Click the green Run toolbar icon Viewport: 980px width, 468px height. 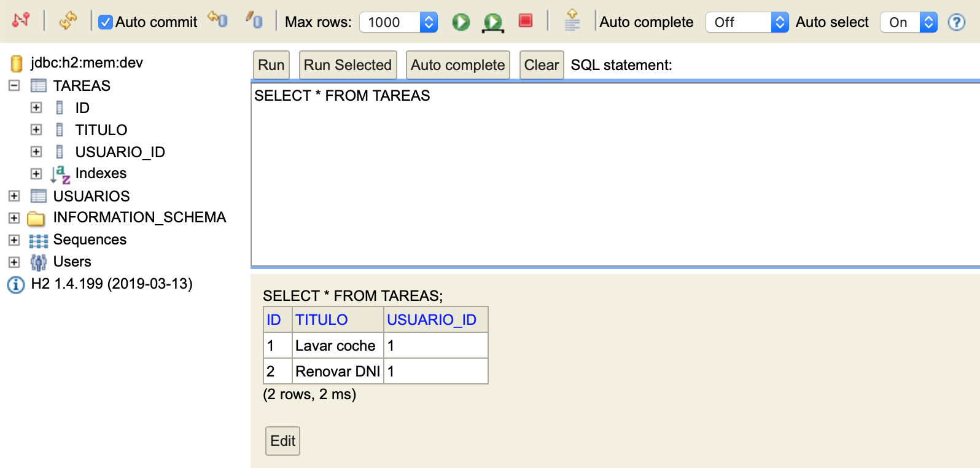click(461, 22)
